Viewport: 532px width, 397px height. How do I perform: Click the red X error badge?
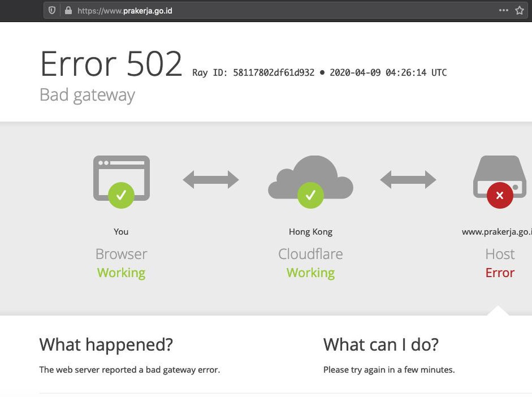point(500,195)
